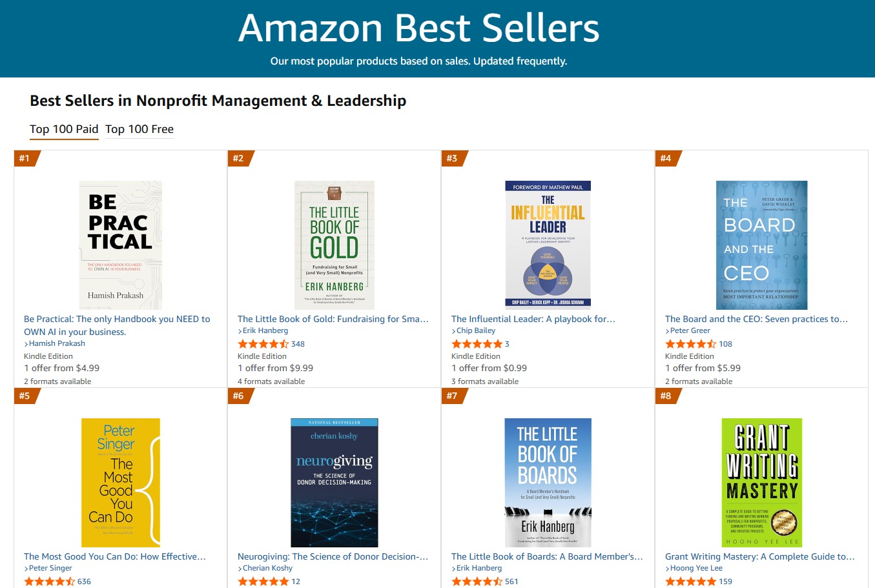The image size is (875, 588).
Task: Click the 561 ratings count for Little Book of Boards
Action: click(x=509, y=581)
